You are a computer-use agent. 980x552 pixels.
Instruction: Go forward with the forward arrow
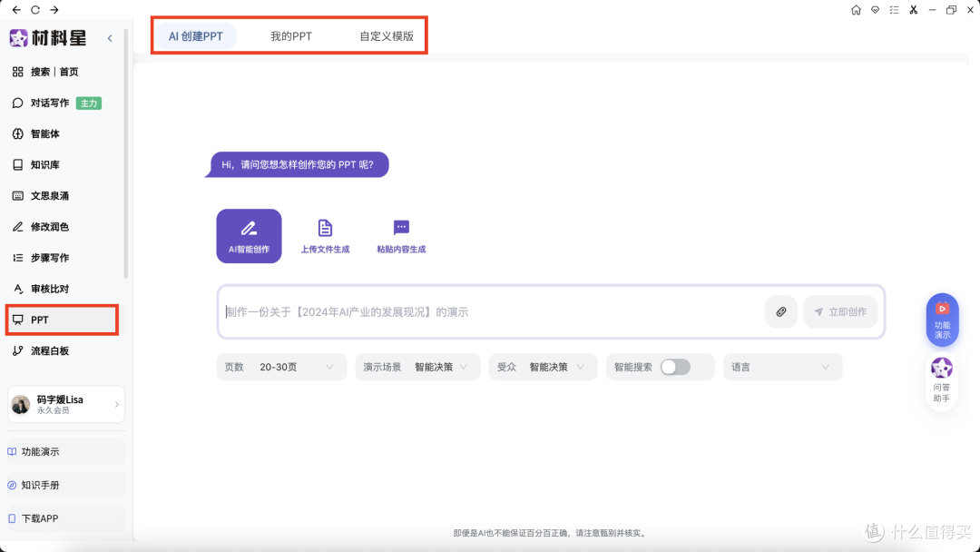tap(54, 10)
